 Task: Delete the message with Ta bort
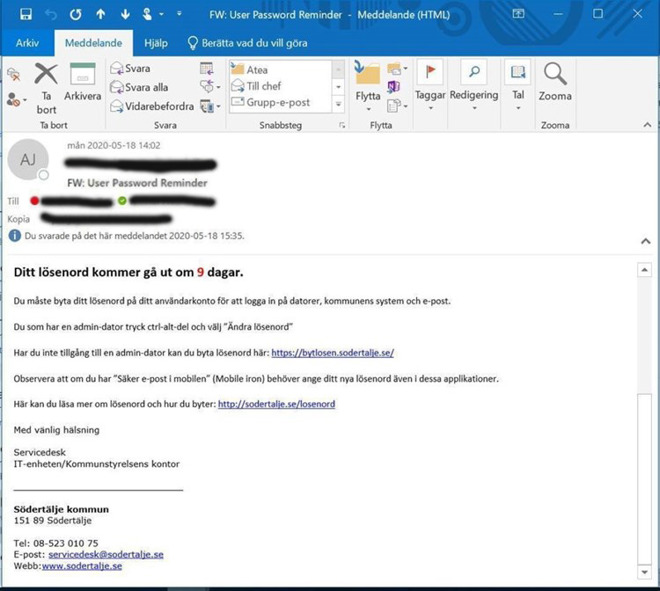[x=46, y=85]
